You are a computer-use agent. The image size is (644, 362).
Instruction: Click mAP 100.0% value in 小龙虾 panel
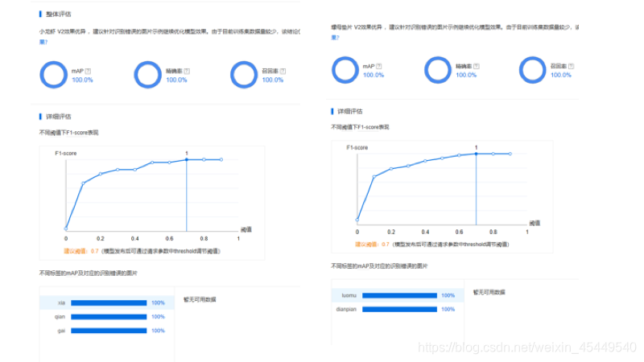point(83,80)
